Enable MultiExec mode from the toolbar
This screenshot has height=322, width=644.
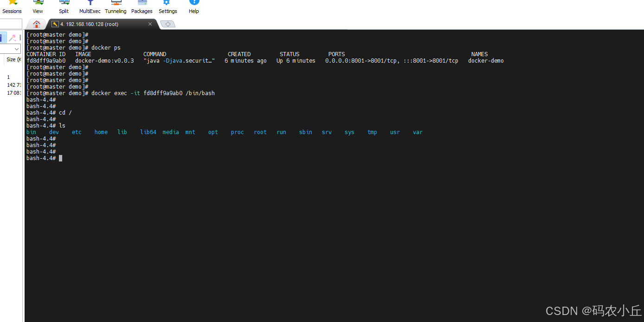(x=90, y=7)
